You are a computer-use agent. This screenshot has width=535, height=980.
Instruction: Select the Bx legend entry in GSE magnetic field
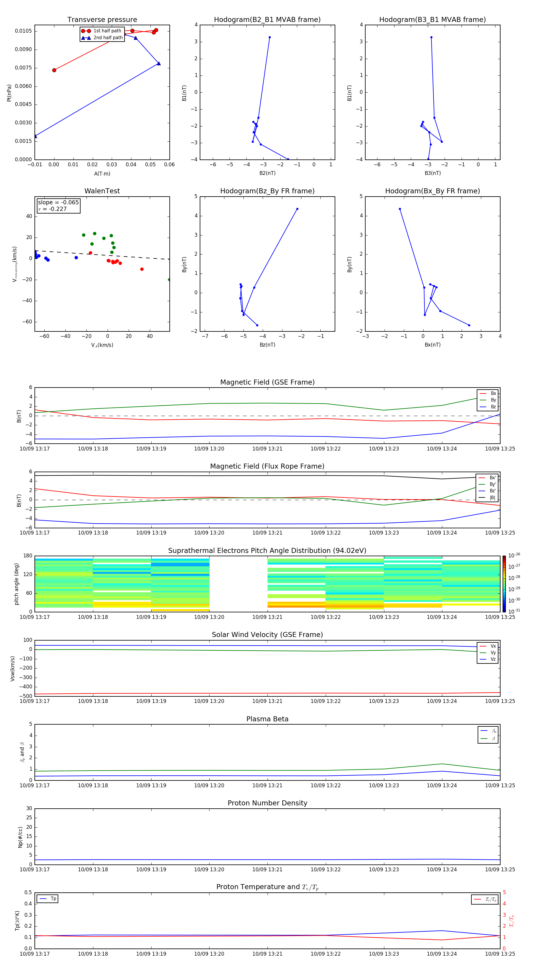point(488,393)
